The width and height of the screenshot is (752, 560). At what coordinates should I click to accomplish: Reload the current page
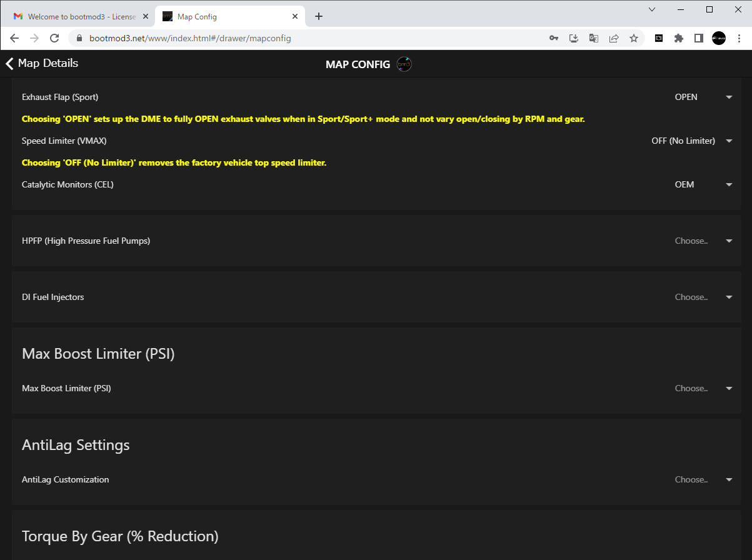click(x=54, y=38)
